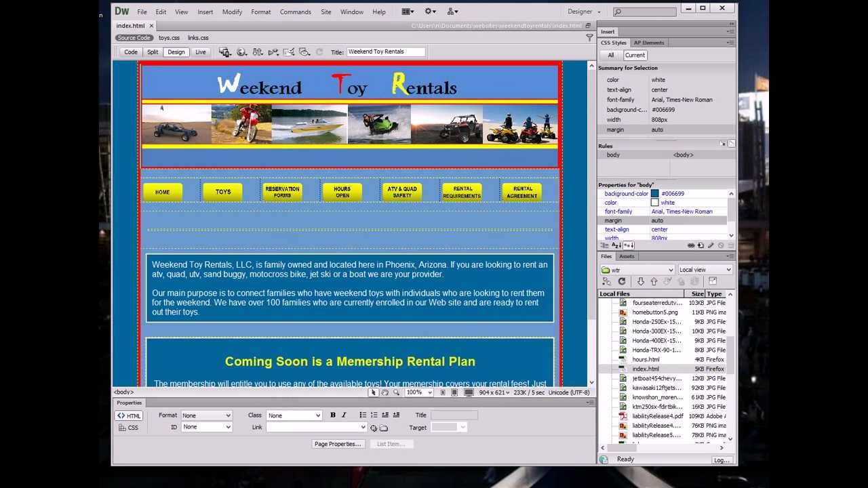
Task: Click the Italic formatting icon in Properties
Action: (x=344, y=415)
